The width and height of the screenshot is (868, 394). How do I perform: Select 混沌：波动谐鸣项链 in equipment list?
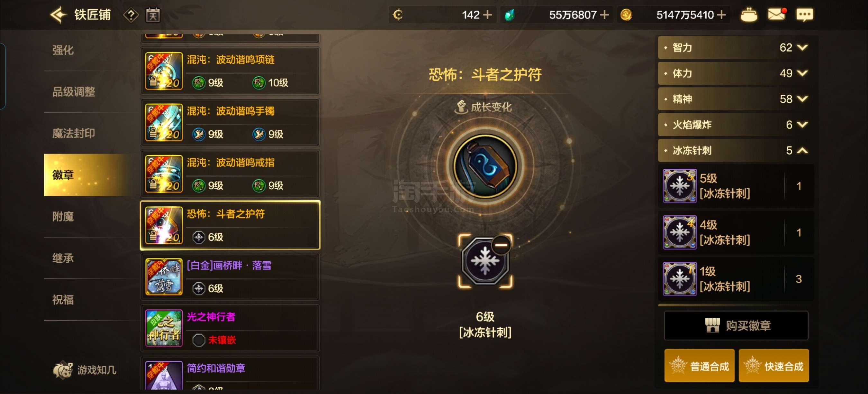click(x=230, y=71)
